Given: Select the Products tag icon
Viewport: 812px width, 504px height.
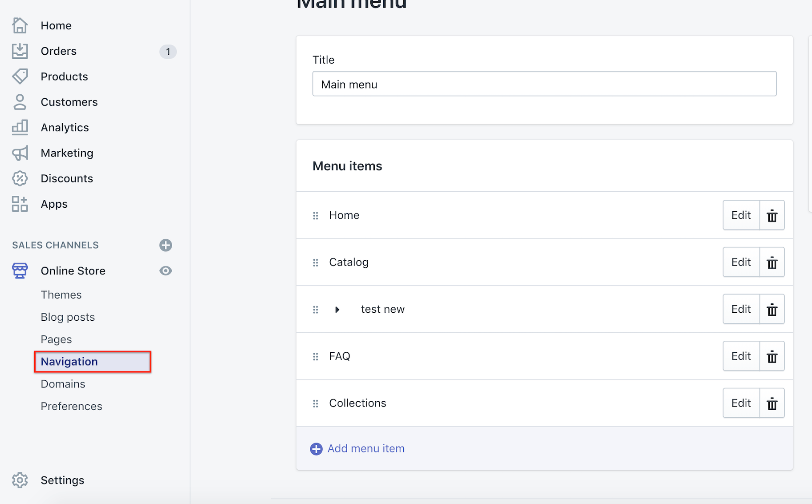Looking at the screenshot, I should pyautogui.click(x=20, y=76).
